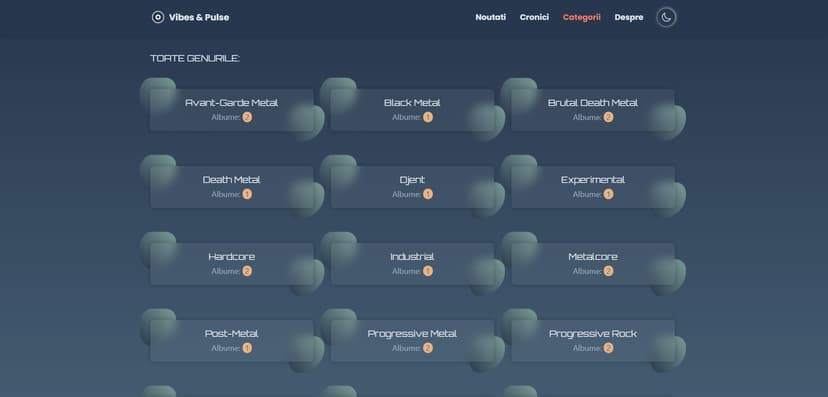Viewport: 828px width, 397px height.
Task: Click 'Albume:' label under Djent
Action: tap(406, 194)
